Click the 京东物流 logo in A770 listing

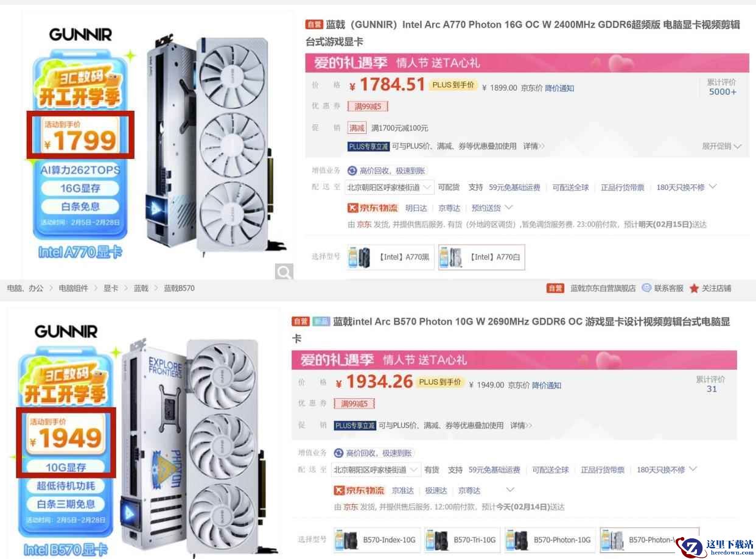[373, 208]
